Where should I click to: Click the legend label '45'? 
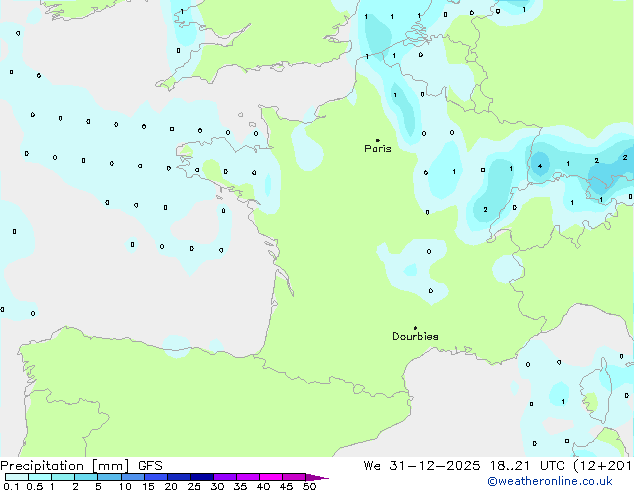tap(286, 486)
